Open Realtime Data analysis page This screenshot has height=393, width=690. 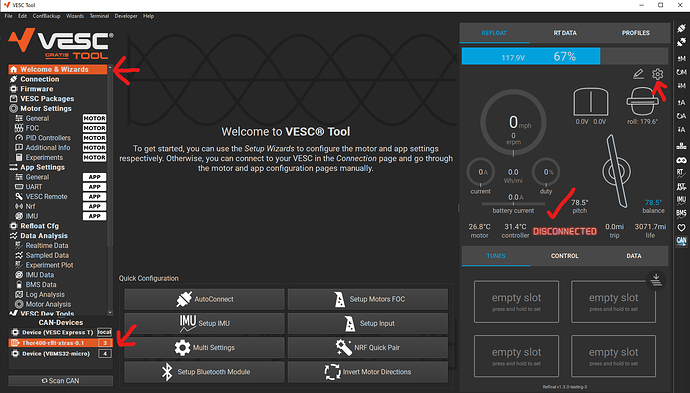click(58, 246)
